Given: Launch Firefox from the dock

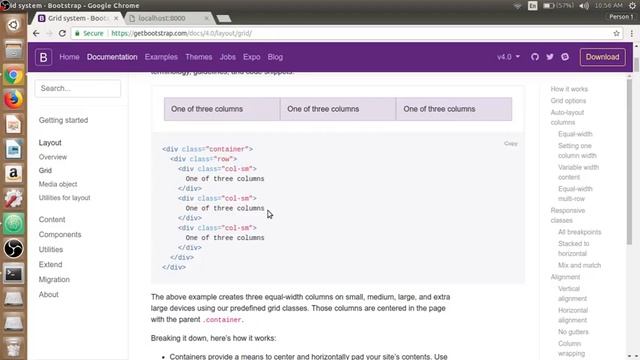Looking at the screenshot, I should click(x=13, y=100).
